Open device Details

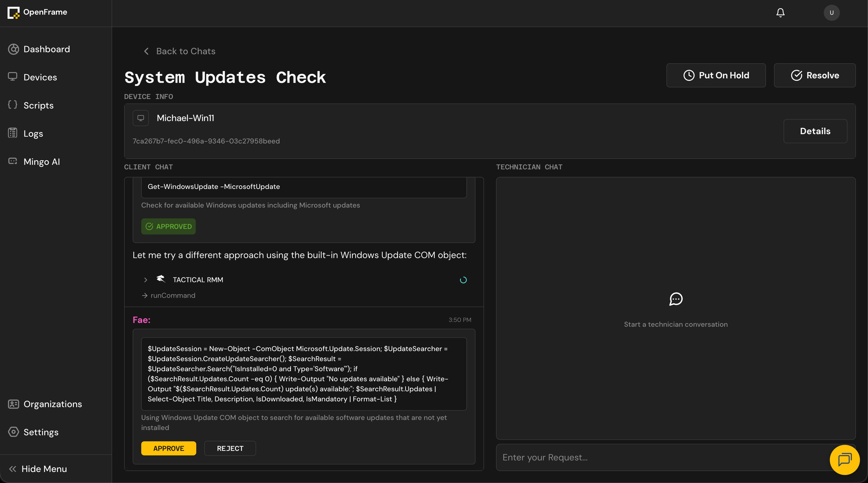point(815,131)
